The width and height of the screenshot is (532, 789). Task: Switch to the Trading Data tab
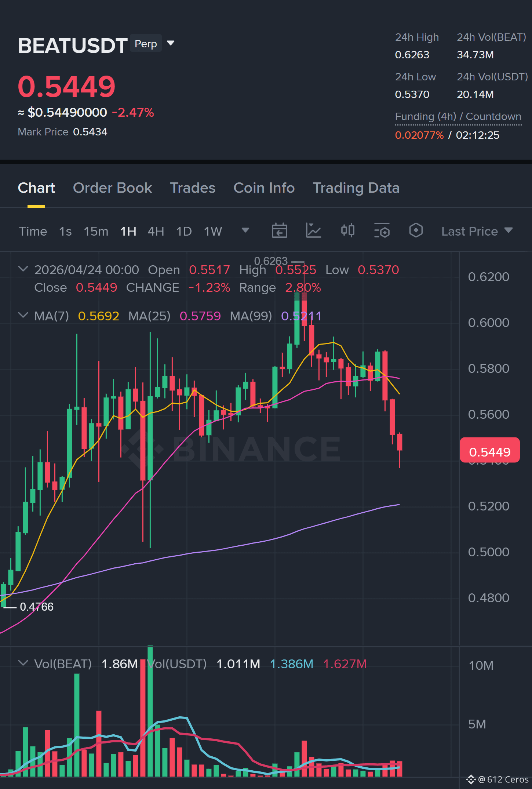click(x=356, y=188)
